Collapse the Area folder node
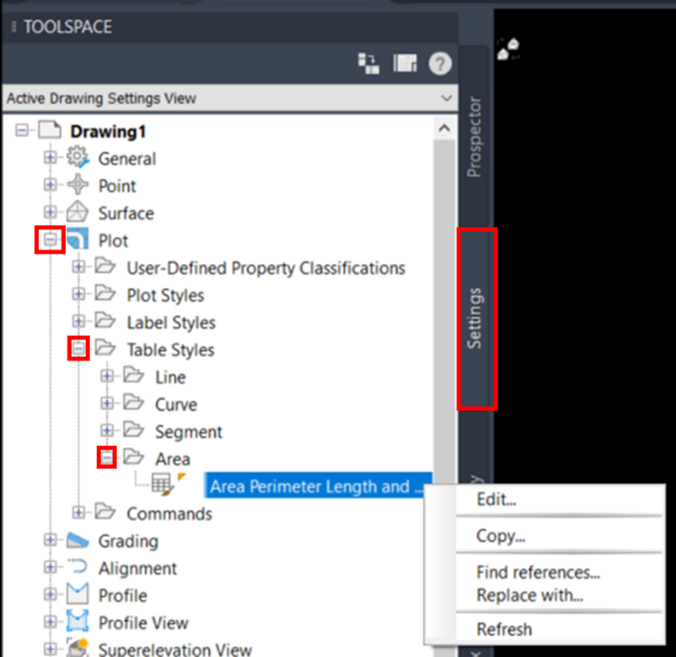Image resolution: width=676 pixels, height=657 pixels. (x=107, y=458)
